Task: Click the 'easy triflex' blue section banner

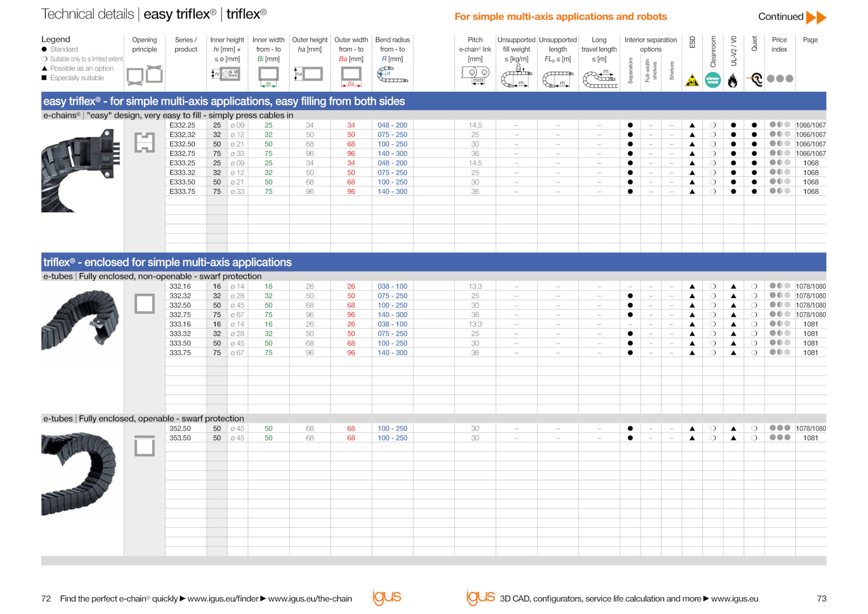Action: [x=433, y=102]
